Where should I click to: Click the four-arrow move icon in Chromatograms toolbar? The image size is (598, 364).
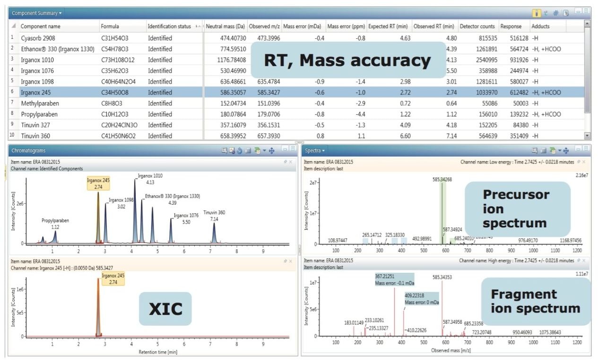coord(271,151)
